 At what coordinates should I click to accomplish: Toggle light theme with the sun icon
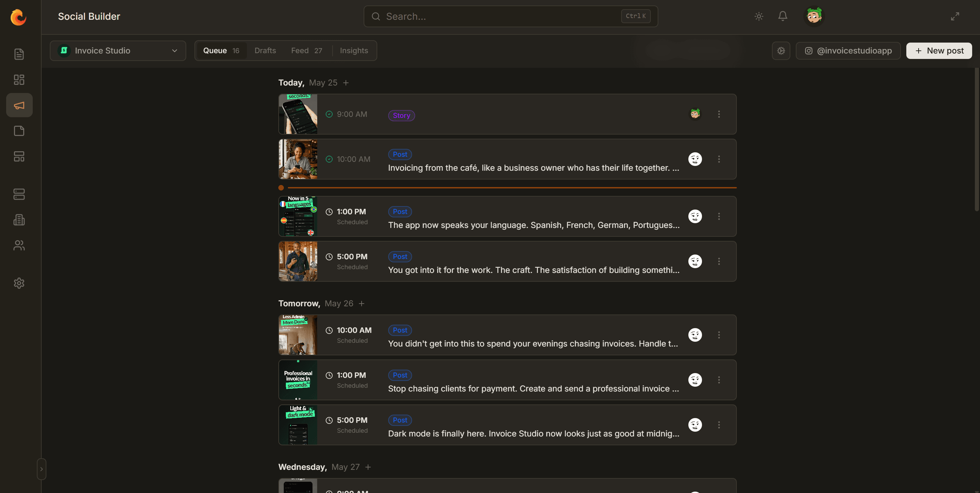[759, 16]
